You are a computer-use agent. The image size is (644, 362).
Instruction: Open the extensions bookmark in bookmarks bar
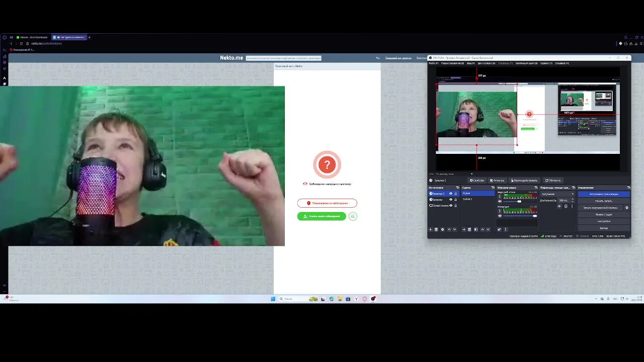click(22, 50)
